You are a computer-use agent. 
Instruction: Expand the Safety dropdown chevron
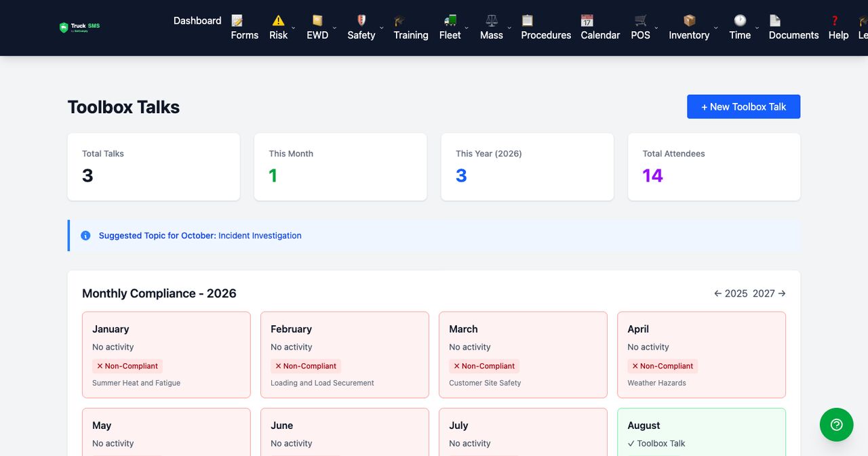tap(381, 28)
